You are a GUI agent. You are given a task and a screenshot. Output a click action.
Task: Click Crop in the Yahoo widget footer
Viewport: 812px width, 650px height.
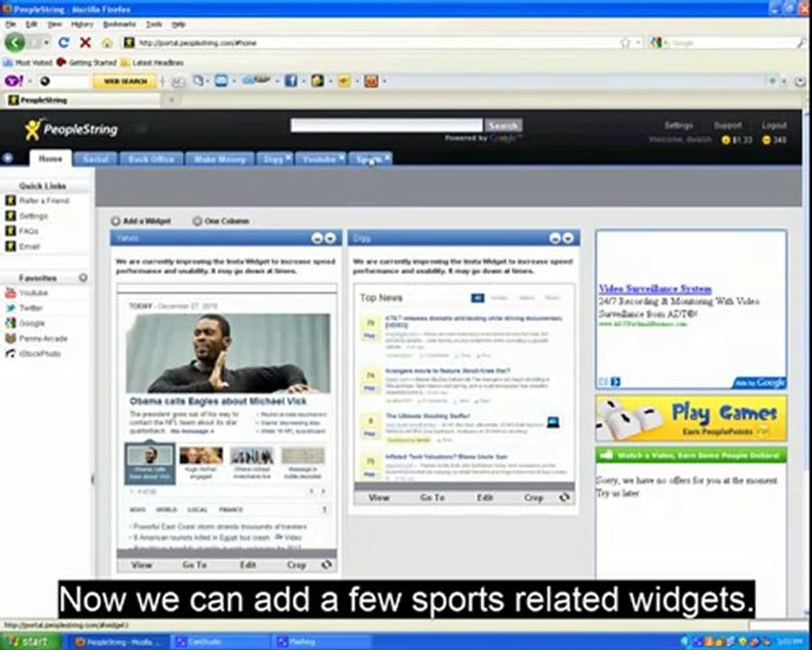coord(296,564)
